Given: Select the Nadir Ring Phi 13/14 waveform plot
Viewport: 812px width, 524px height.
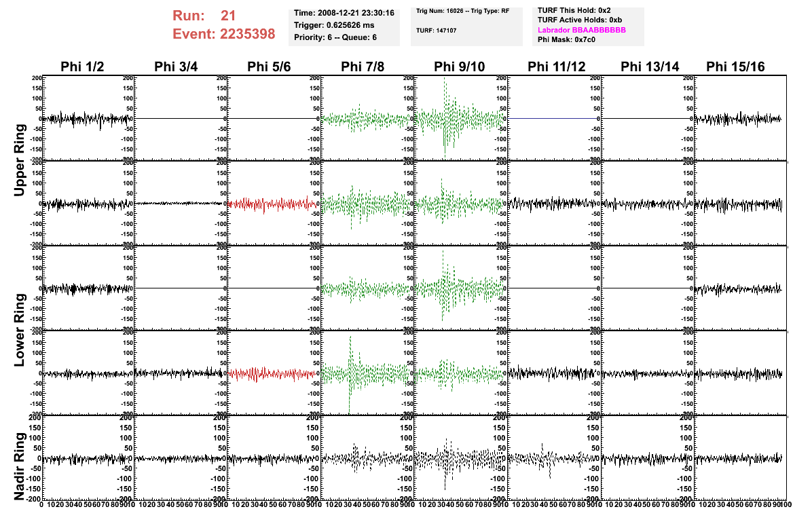Looking at the screenshot, I should tap(647, 457).
